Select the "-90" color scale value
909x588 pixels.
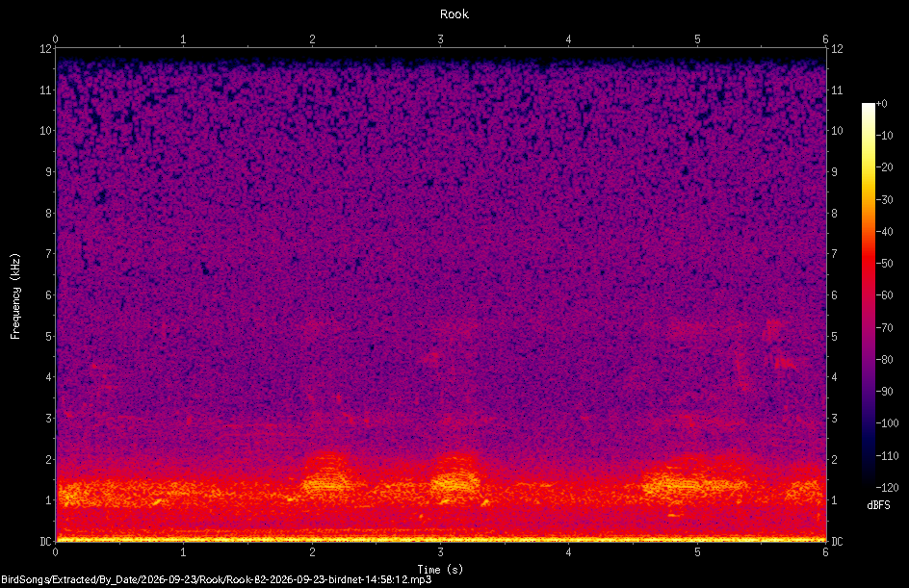click(x=884, y=392)
